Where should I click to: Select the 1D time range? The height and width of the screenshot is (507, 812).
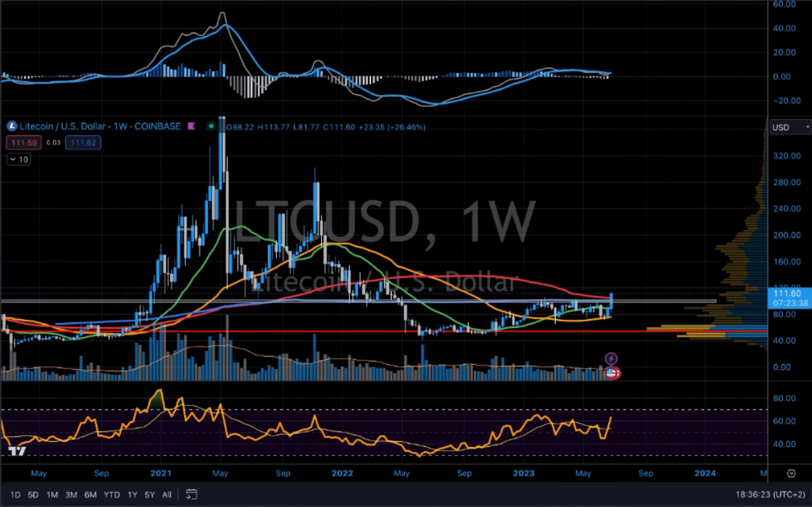[x=15, y=494]
